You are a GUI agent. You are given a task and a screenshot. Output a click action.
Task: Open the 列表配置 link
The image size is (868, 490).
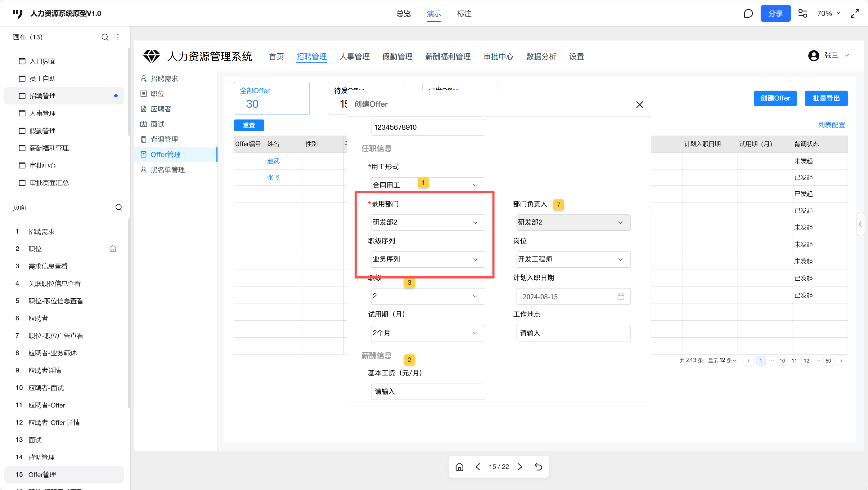[831, 125]
